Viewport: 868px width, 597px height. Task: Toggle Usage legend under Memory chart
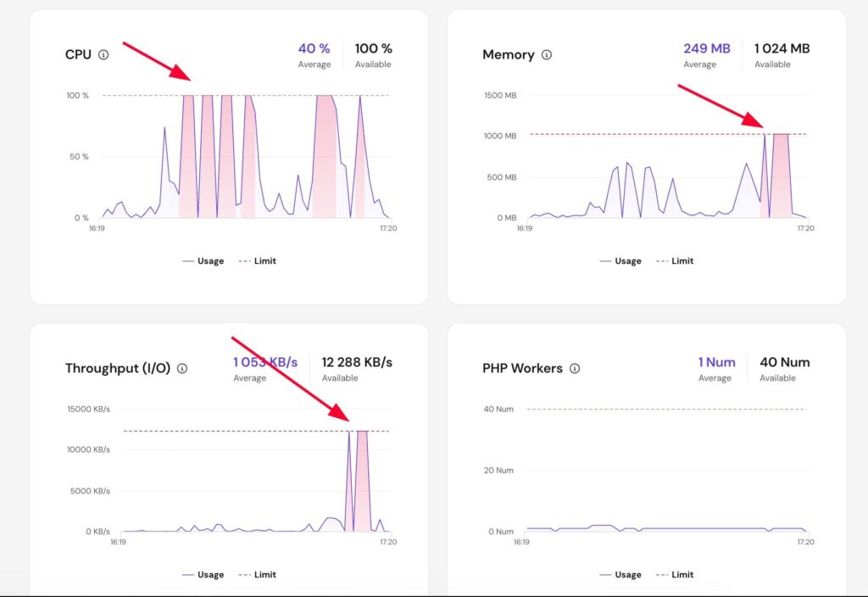[x=620, y=261]
